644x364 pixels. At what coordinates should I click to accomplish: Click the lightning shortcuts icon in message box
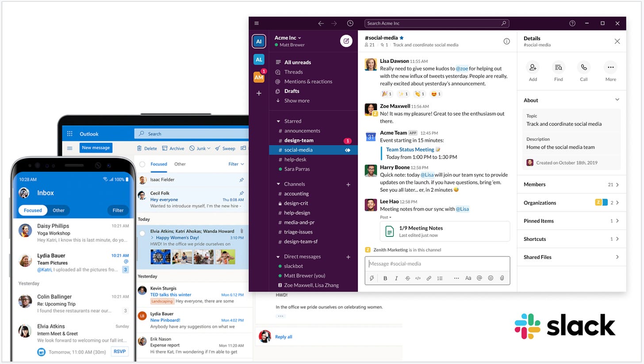[372, 278]
